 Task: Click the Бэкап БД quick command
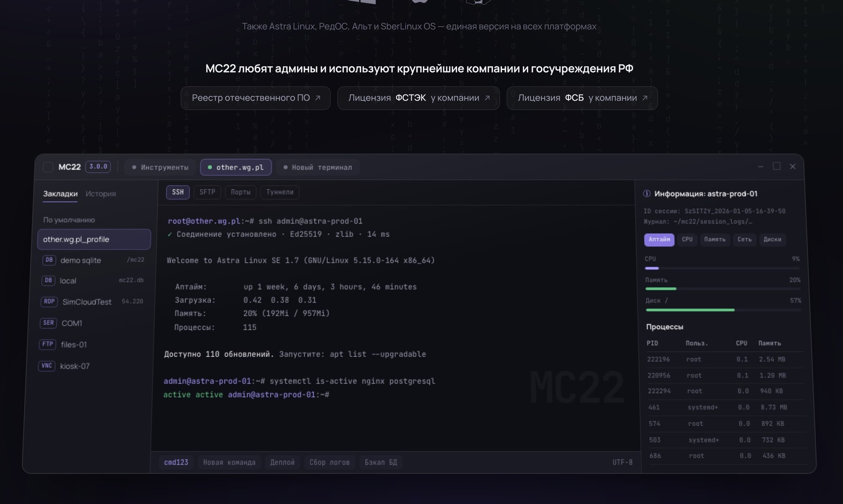[381, 462]
